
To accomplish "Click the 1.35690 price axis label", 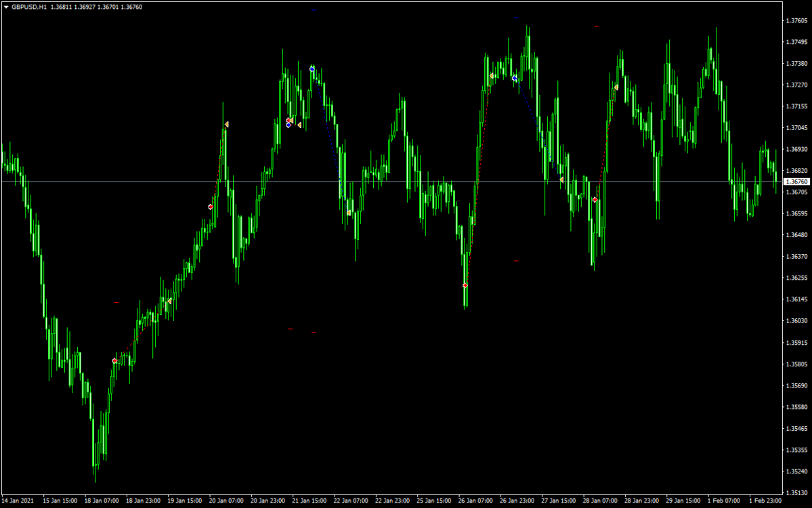I will (x=796, y=386).
